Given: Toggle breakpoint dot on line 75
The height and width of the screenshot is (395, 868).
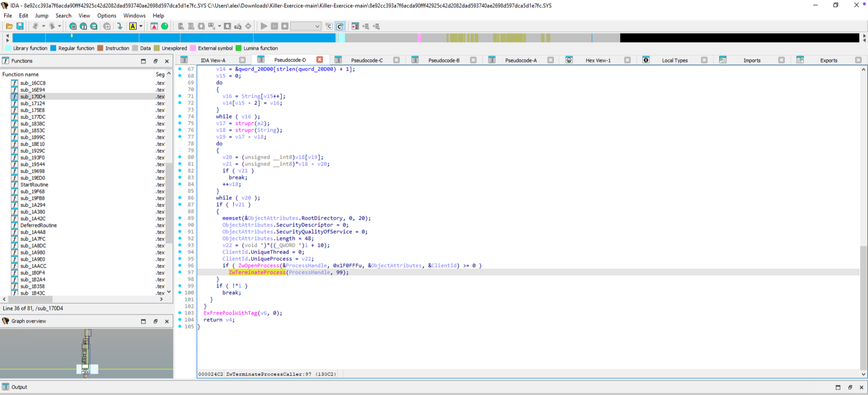Looking at the screenshot, I should click(180, 123).
